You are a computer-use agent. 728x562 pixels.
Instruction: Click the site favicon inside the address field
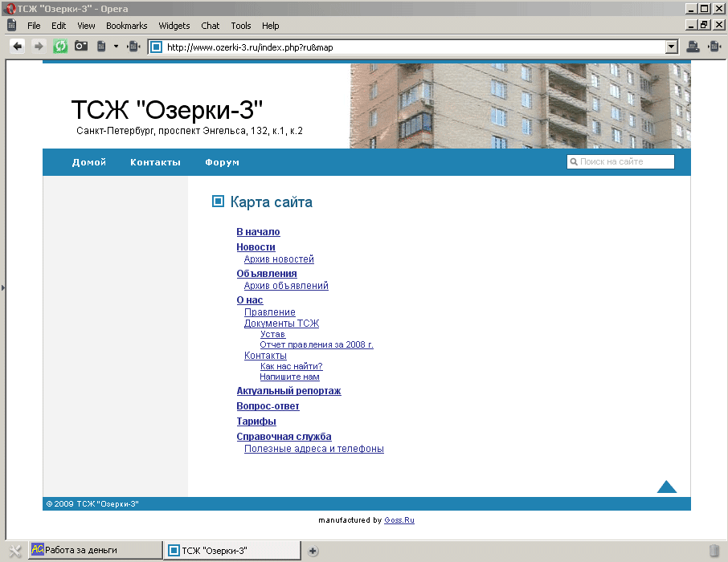(x=157, y=47)
